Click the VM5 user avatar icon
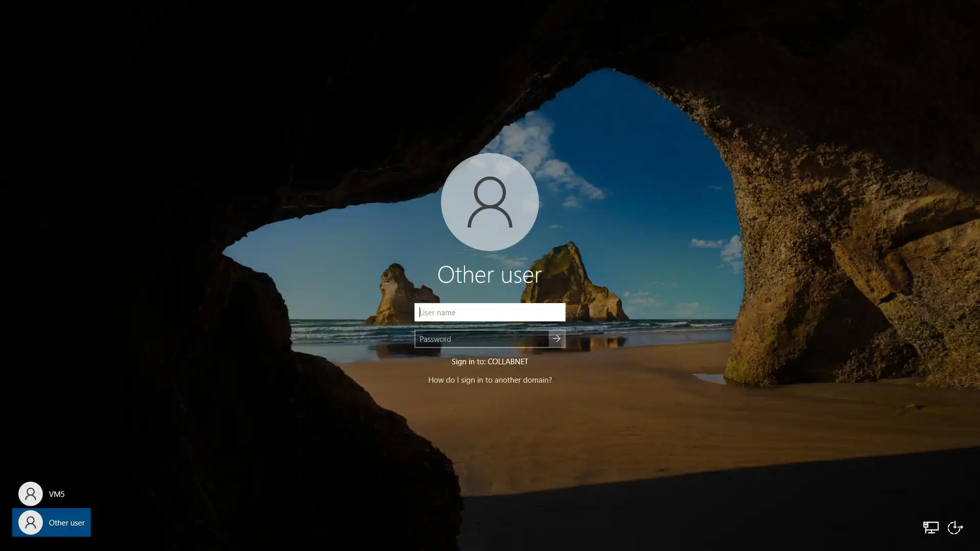 point(30,494)
